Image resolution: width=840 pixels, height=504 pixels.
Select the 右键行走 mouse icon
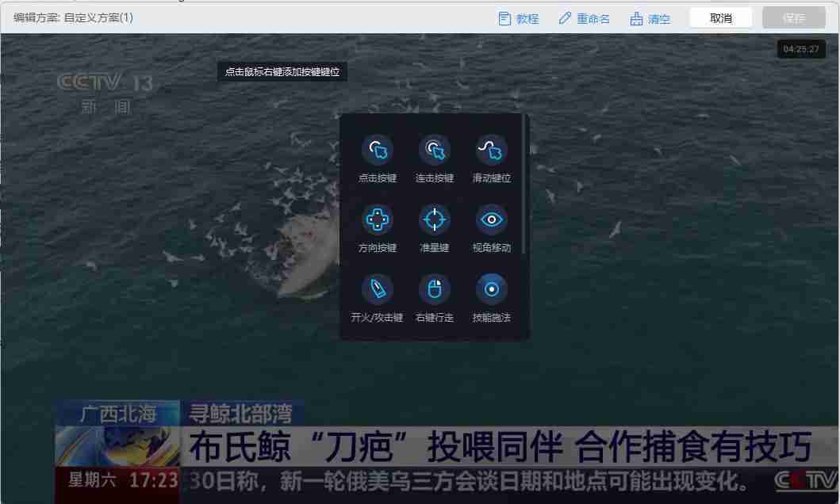434,289
